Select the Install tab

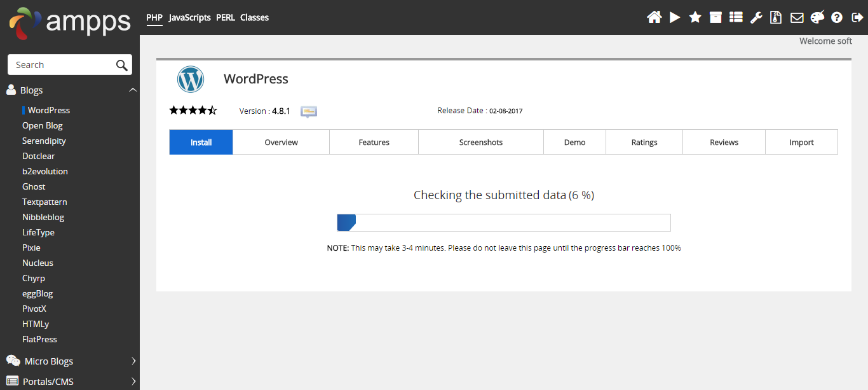point(201,143)
